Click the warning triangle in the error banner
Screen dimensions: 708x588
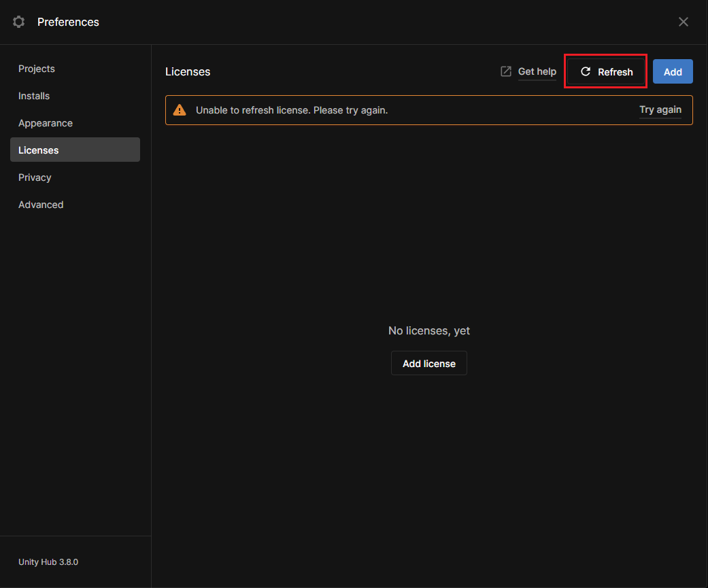tap(180, 109)
